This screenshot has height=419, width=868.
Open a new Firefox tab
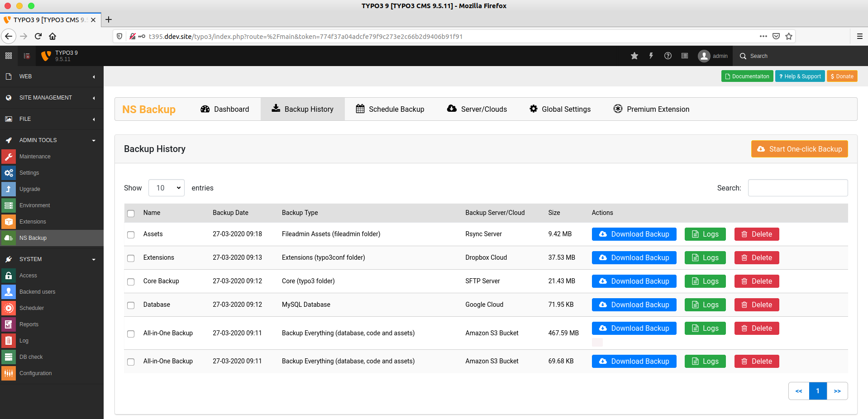[x=109, y=19]
